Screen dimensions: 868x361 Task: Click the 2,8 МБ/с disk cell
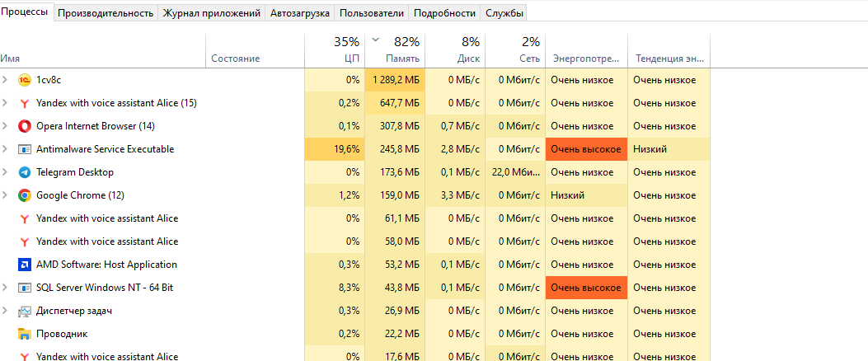pos(456,149)
